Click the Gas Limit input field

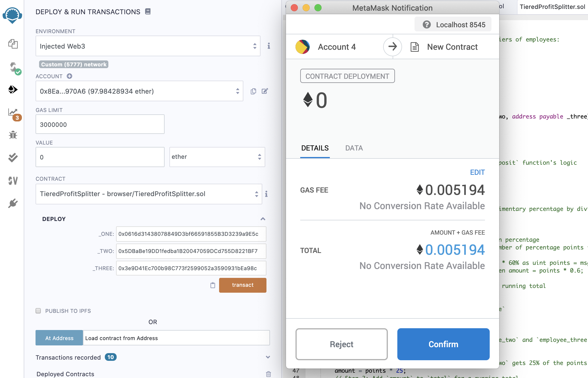pos(100,124)
